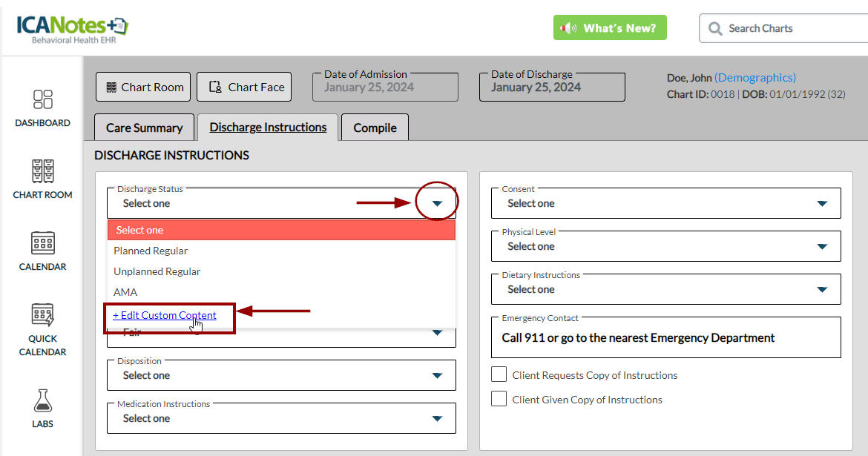Viewport: 868px width, 456px height.
Task: Expand the Dietary Instructions dropdown
Action: point(821,290)
